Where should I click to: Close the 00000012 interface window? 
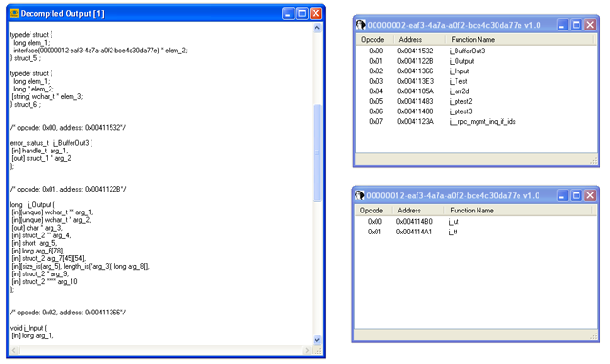click(590, 195)
